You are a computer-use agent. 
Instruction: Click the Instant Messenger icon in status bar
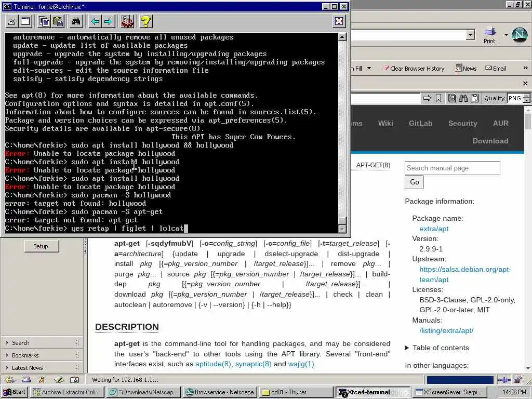pyautogui.click(x=42, y=380)
